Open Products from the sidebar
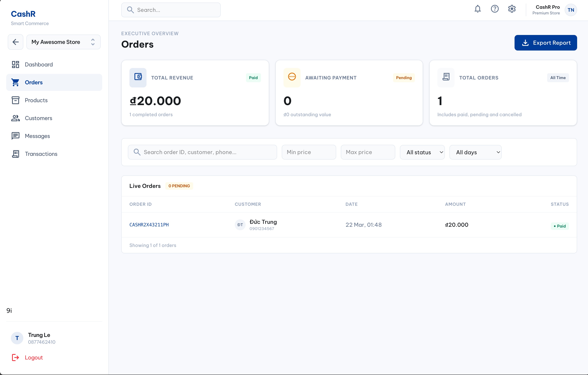The image size is (588, 375). point(36,100)
